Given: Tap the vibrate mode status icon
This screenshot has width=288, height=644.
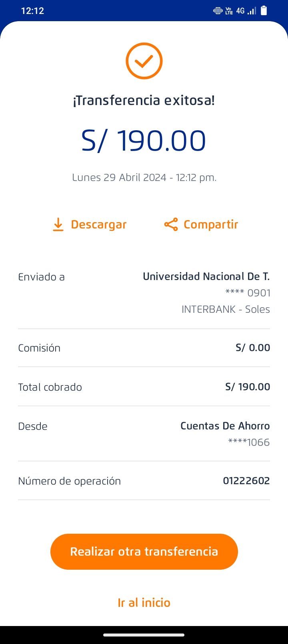Looking at the screenshot, I should [x=218, y=11].
